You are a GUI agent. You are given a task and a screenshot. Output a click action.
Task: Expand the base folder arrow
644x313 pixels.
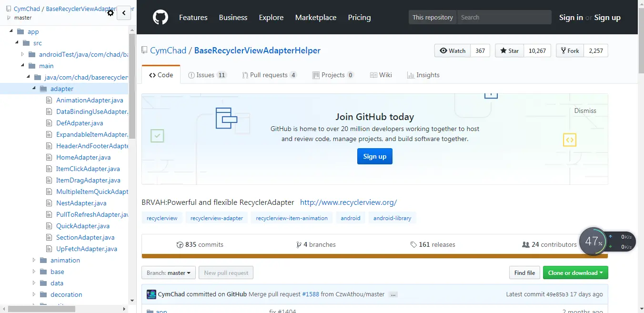click(34, 272)
